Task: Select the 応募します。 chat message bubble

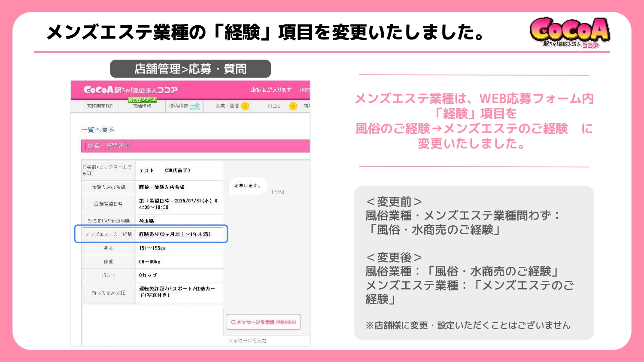Action: pos(247,186)
